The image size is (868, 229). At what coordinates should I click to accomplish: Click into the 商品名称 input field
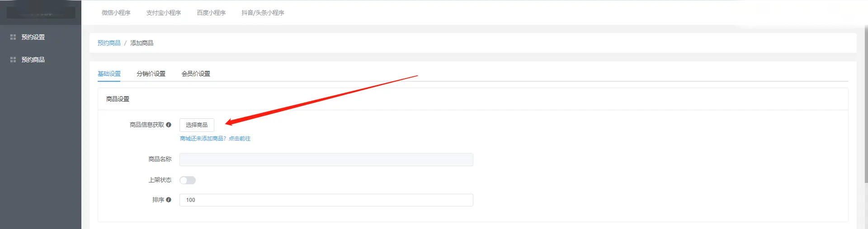pyautogui.click(x=326, y=159)
